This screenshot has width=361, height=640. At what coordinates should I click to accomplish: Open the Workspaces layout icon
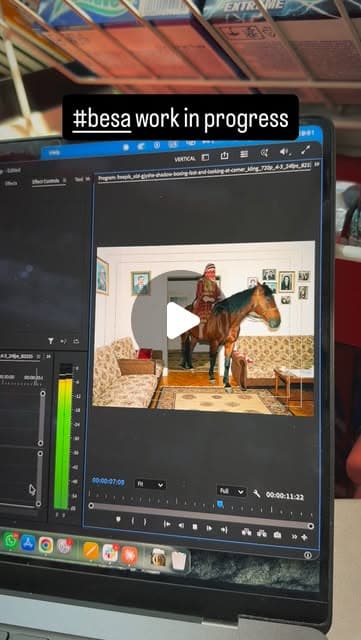click(205, 157)
